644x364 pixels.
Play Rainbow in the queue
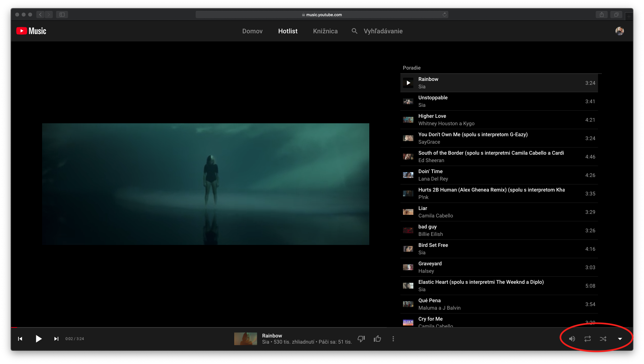(x=408, y=83)
